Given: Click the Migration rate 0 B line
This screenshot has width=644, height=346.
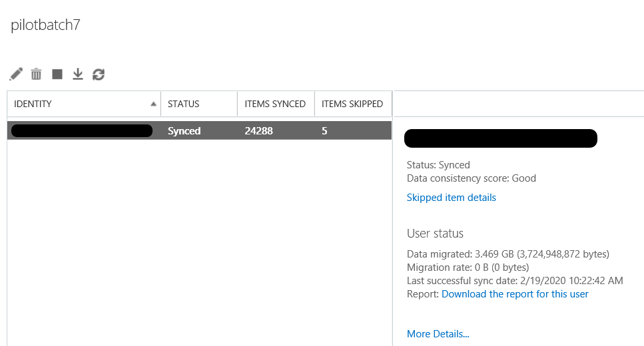Looking at the screenshot, I should pyautogui.click(x=468, y=267).
